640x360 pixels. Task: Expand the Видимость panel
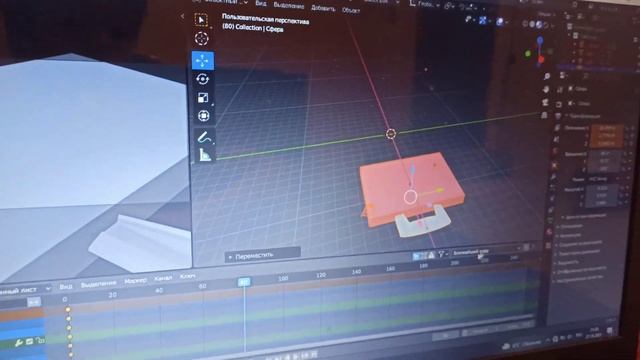click(x=568, y=262)
